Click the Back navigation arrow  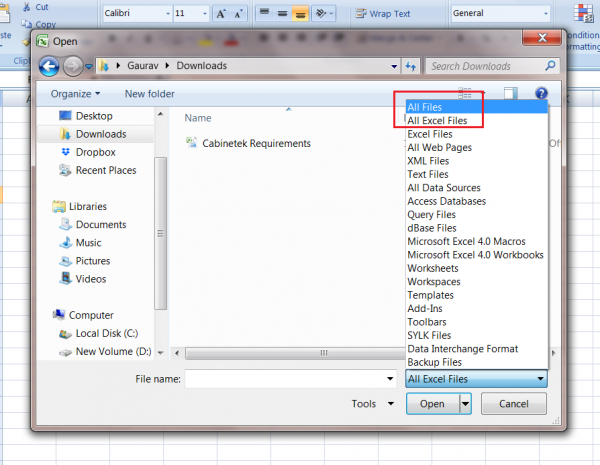[48, 67]
